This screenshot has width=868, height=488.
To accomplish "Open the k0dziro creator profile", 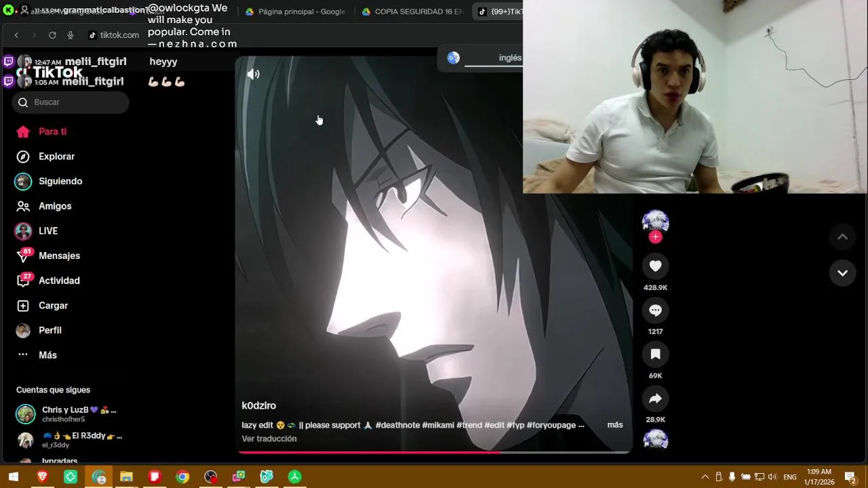I will point(259,406).
